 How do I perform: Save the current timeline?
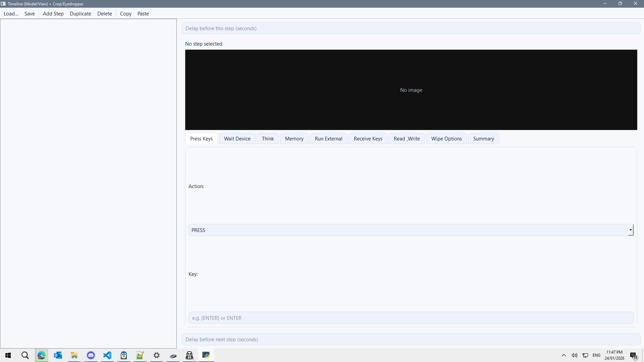tap(30, 13)
